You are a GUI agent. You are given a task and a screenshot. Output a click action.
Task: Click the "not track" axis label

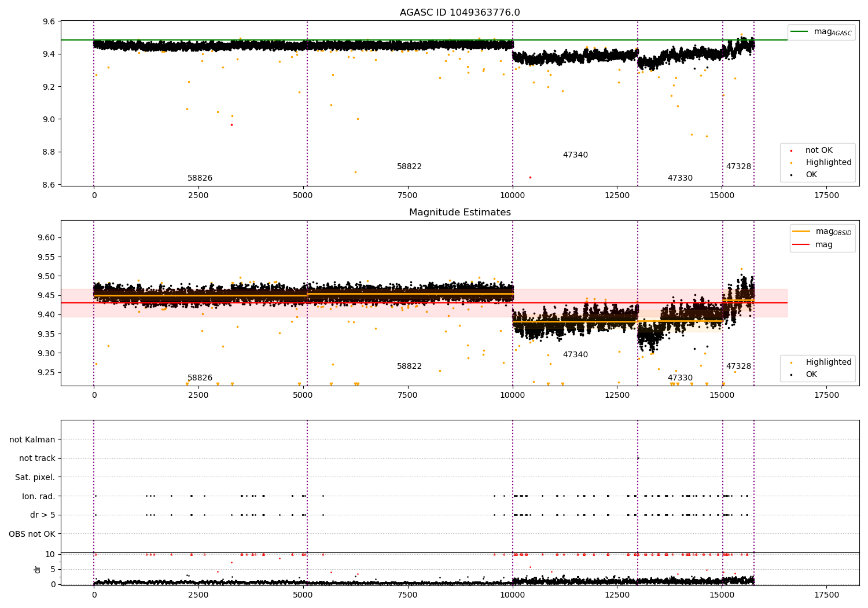[x=37, y=458]
